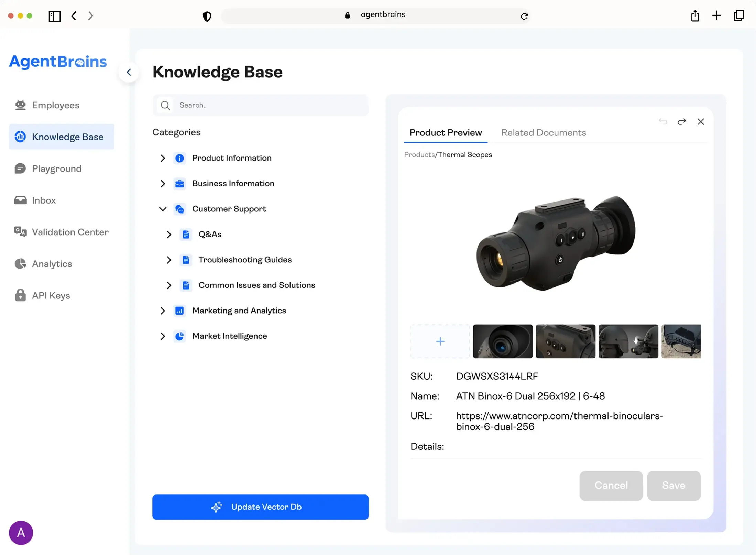
Task: Click the Market Intelligence pie icon
Action: 179,336
